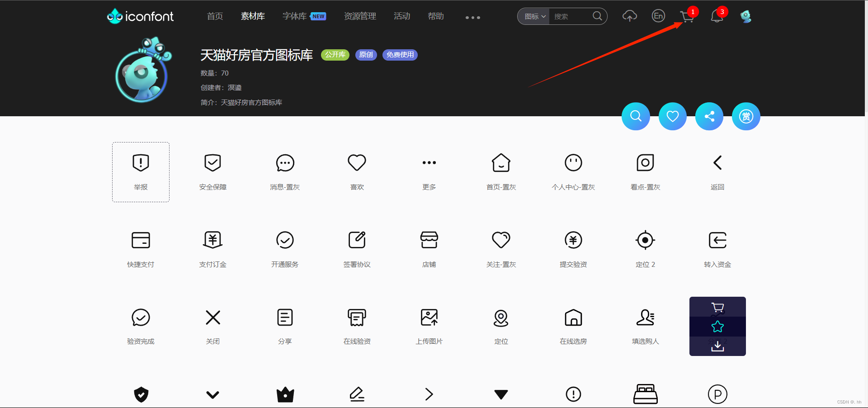Focus the 搜索 input field

[x=571, y=17]
